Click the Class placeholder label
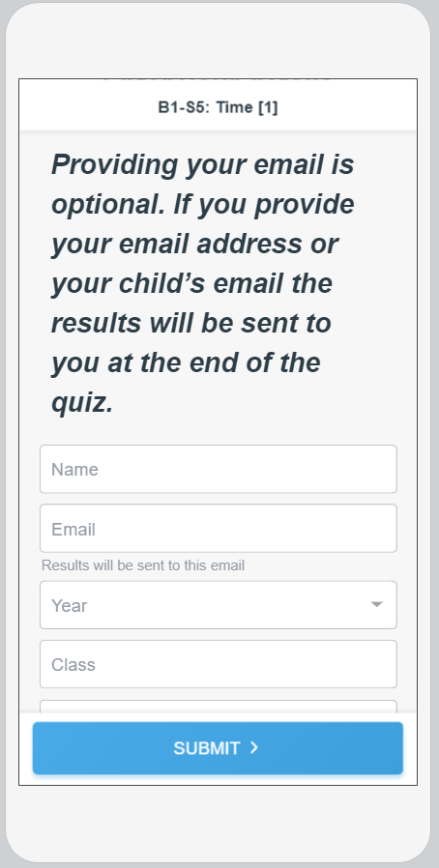439x868 pixels. (x=73, y=665)
